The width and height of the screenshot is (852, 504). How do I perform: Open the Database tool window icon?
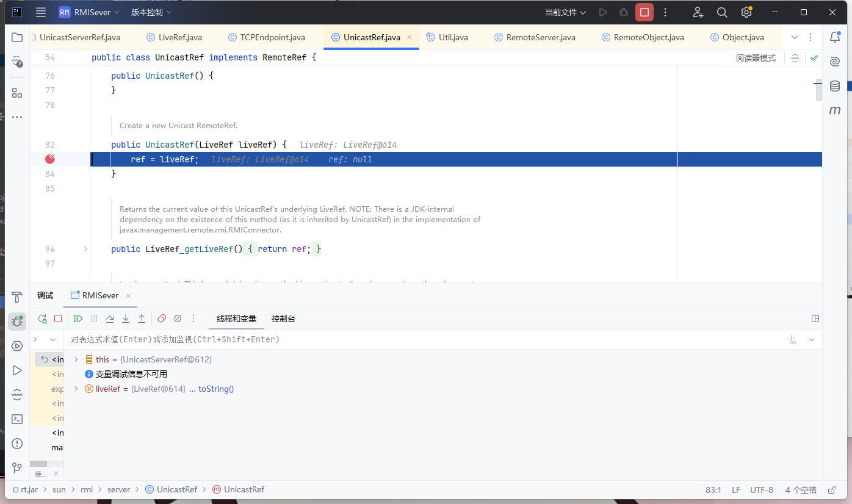tap(835, 86)
